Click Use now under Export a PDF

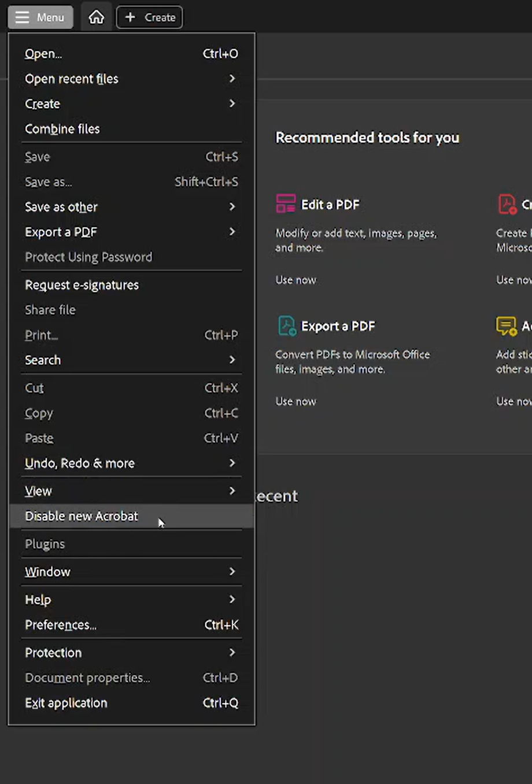[x=295, y=401]
